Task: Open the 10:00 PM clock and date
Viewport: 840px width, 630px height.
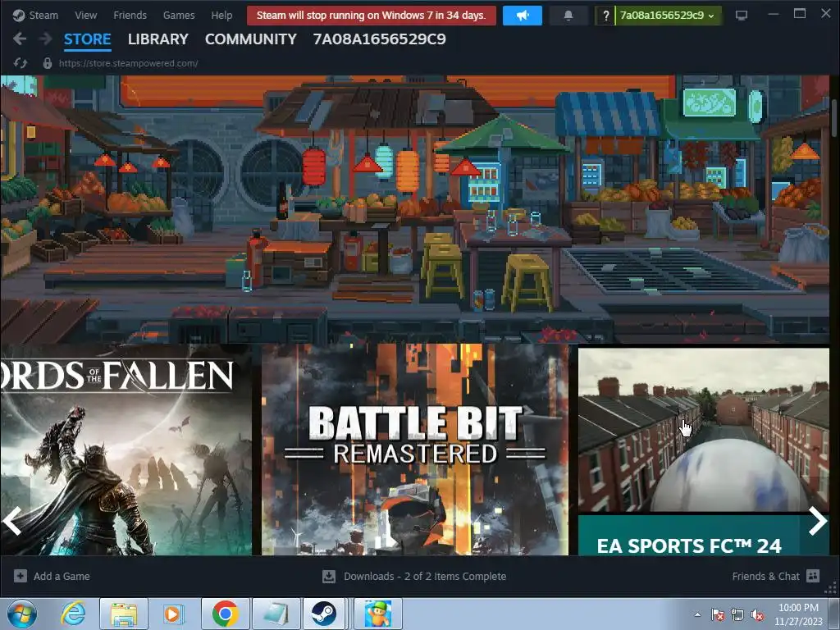Action: point(798,614)
